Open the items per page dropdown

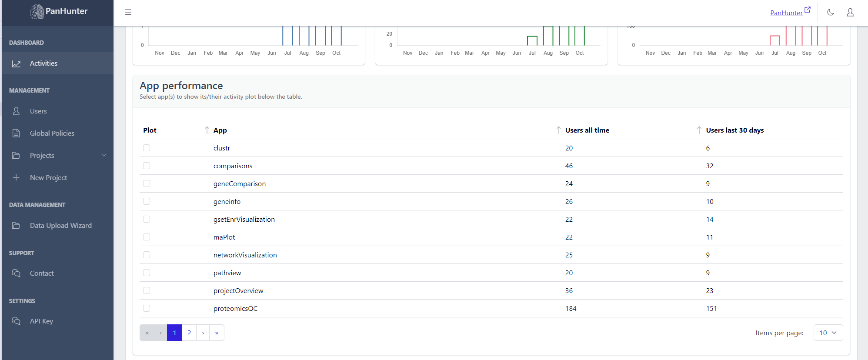click(x=828, y=333)
